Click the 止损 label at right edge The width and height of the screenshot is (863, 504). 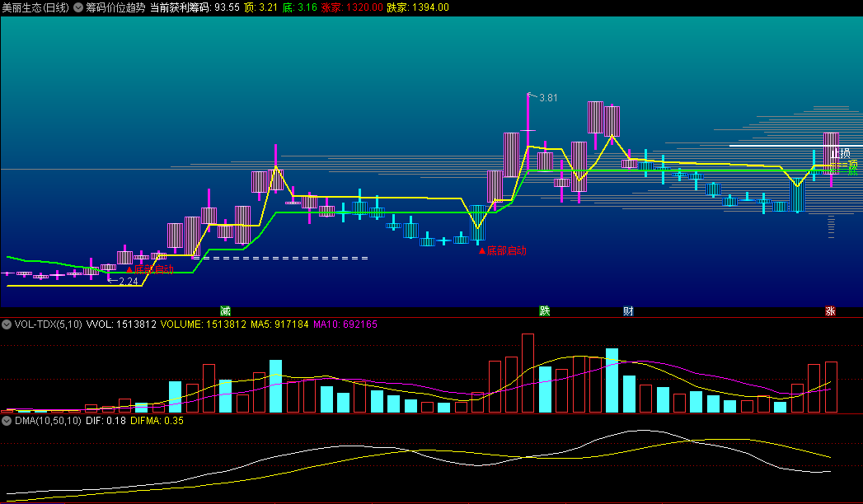click(841, 153)
